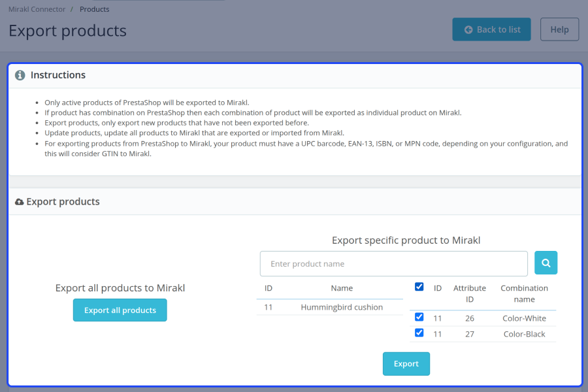Image resolution: width=588 pixels, height=392 pixels.
Task: Toggle the select-all combinations checkbox
Action: [x=419, y=287]
